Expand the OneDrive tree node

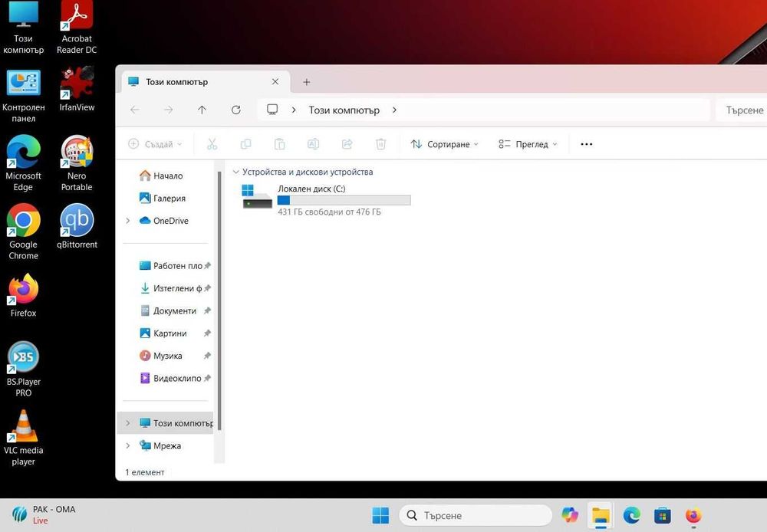click(127, 221)
